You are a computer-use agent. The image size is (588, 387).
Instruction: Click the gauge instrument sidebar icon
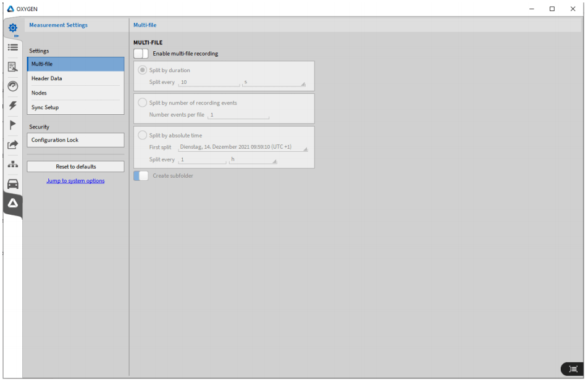12,86
